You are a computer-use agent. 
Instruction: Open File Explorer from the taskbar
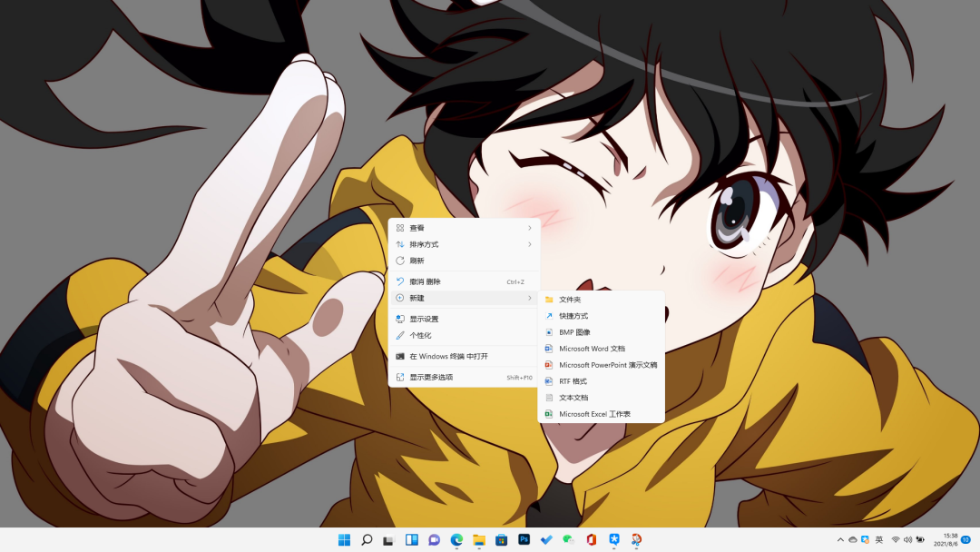click(479, 540)
